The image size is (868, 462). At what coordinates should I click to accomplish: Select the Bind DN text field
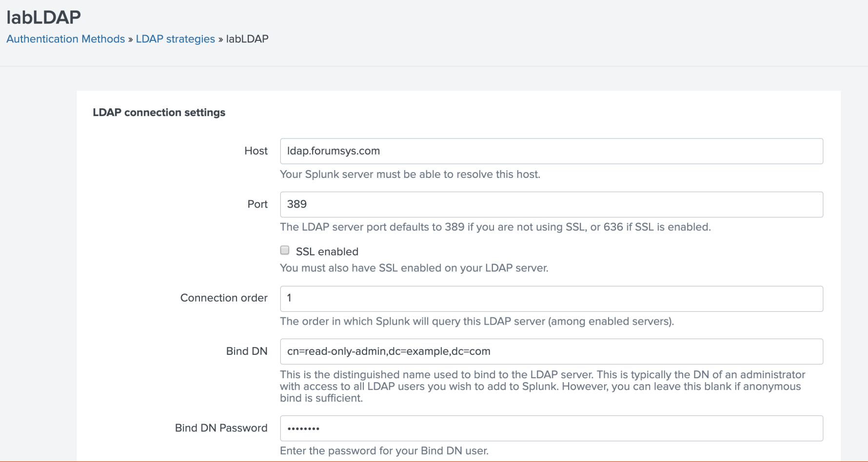(552, 351)
